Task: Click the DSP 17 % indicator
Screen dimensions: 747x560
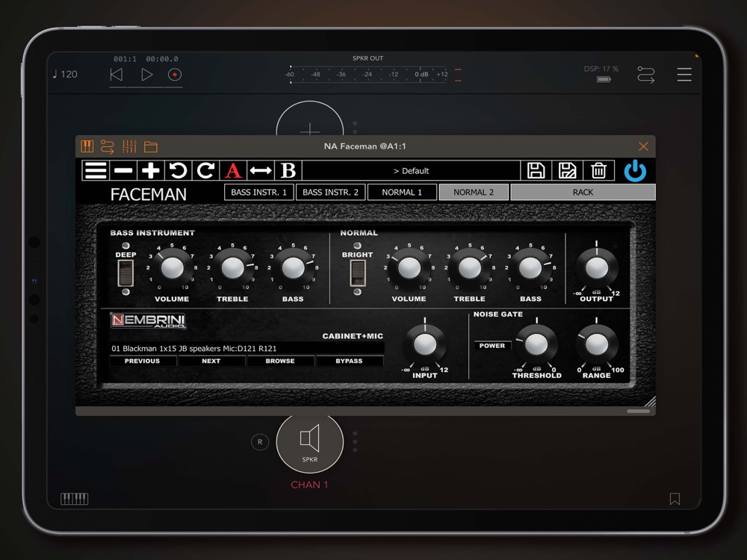Action: pos(601,69)
